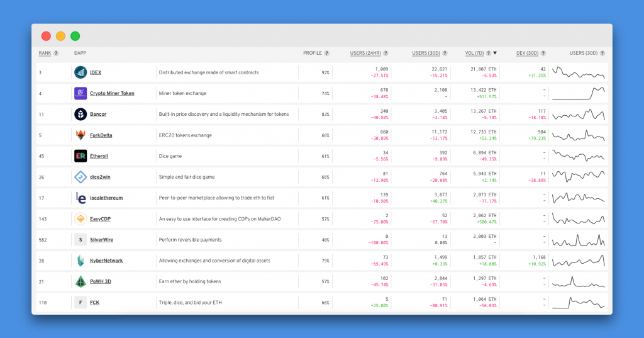Sort the table by VOL (7D) column
644x338 pixels.
click(474, 53)
